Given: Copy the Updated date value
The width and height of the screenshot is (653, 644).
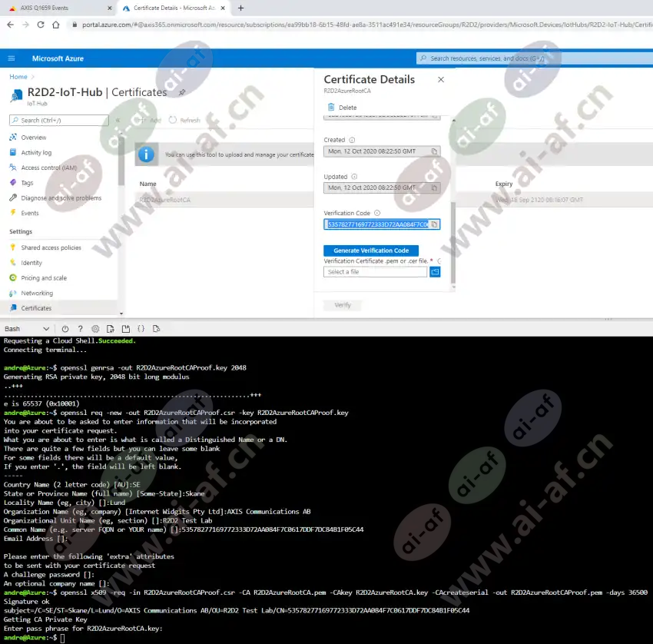Looking at the screenshot, I should tap(434, 188).
